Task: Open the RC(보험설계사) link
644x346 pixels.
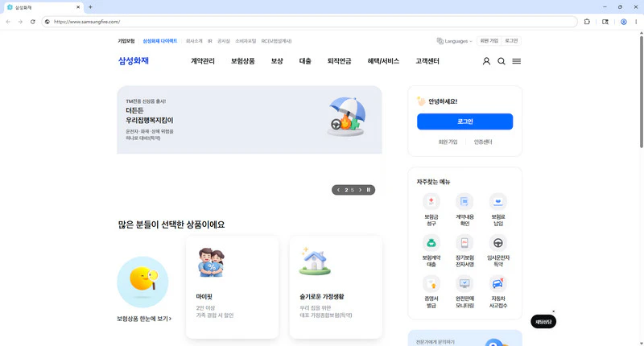Action: [276, 41]
